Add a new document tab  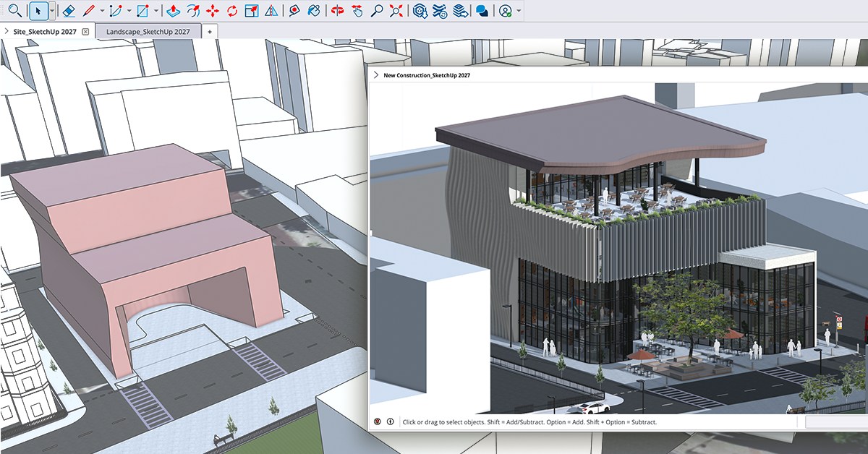209,32
